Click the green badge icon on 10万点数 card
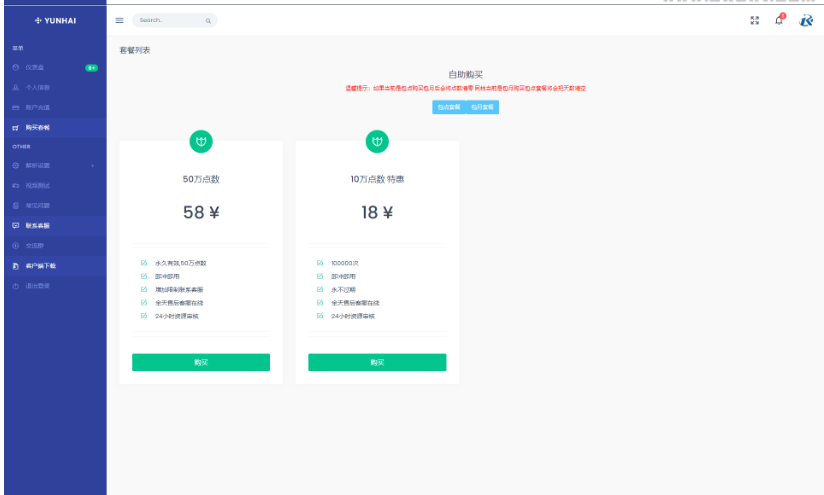 coord(377,142)
